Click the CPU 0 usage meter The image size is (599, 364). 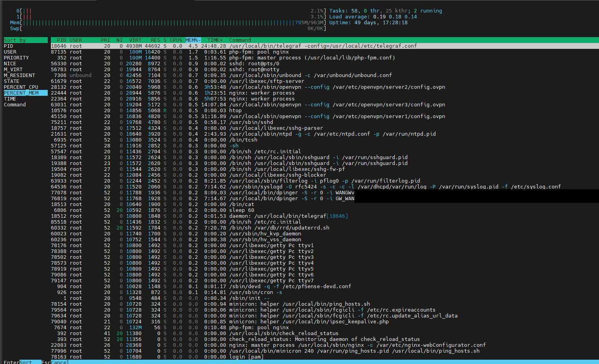pos(171,11)
